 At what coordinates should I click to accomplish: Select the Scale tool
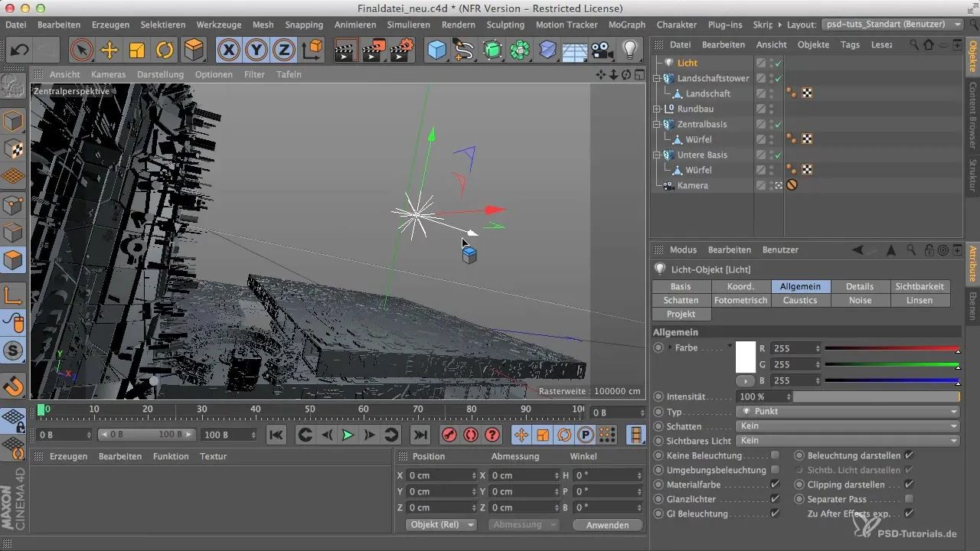click(x=137, y=51)
